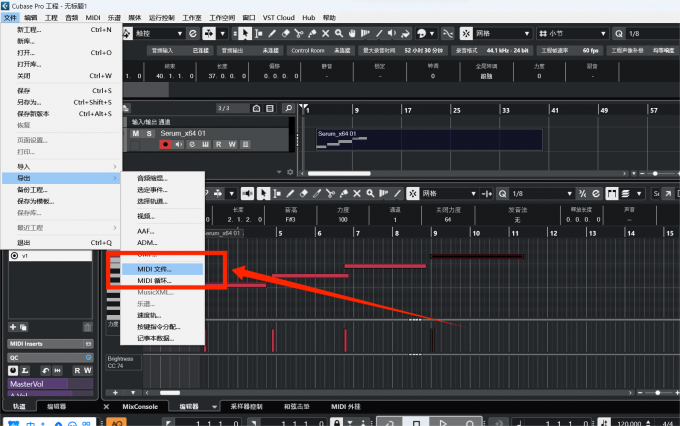Adjust the project horizontal zoom slider
680x426 pixels.
pyautogui.click(x=655, y=174)
